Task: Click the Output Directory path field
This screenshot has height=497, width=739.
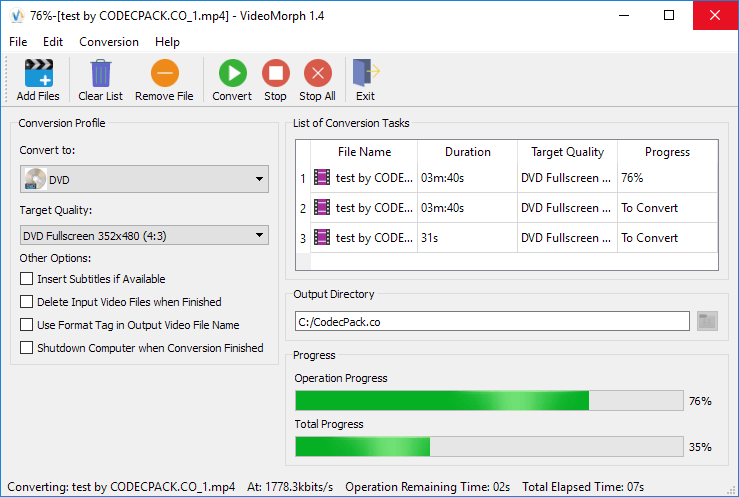Action: 492,321
